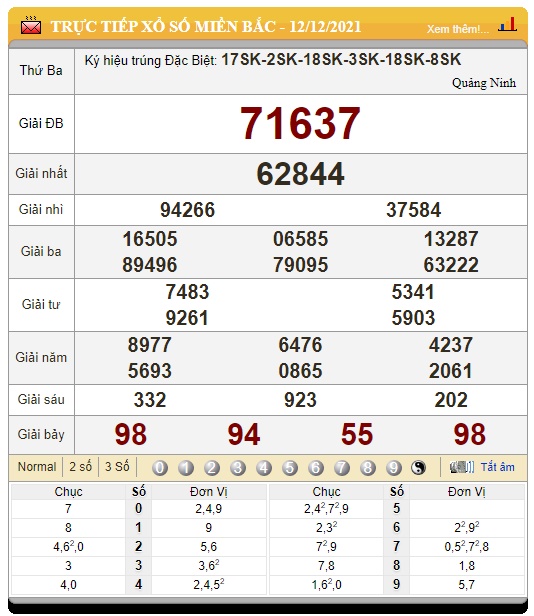
Task: Select digit ball number 7
Action: [341, 468]
